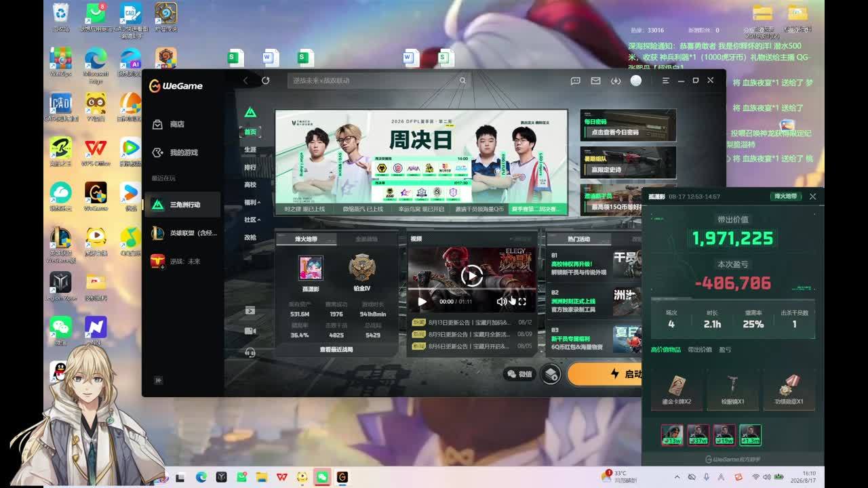Open the 8月6日更新公告 news item
This screenshot has height=488, width=868.
(471, 346)
